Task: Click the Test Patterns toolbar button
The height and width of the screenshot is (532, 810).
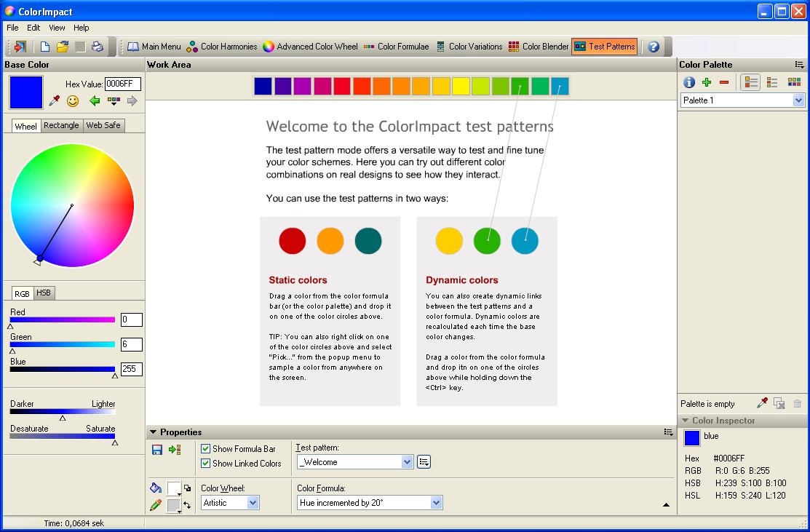Action: click(x=604, y=47)
